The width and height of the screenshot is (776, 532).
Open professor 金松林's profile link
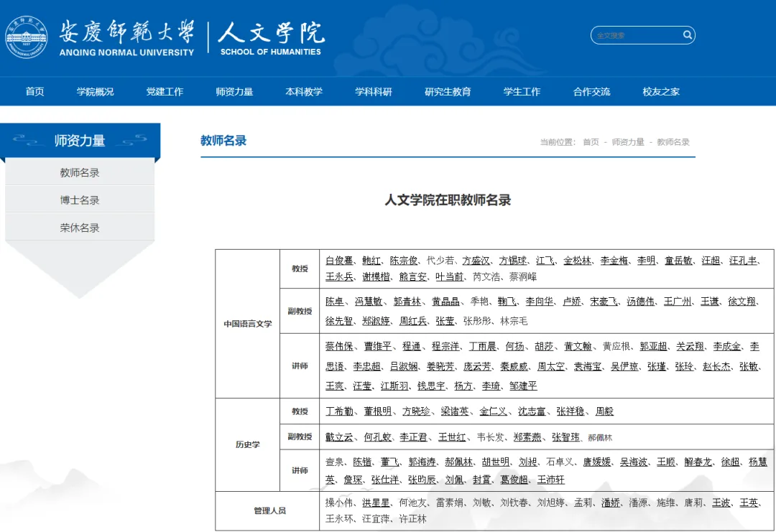click(x=577, y=261)
